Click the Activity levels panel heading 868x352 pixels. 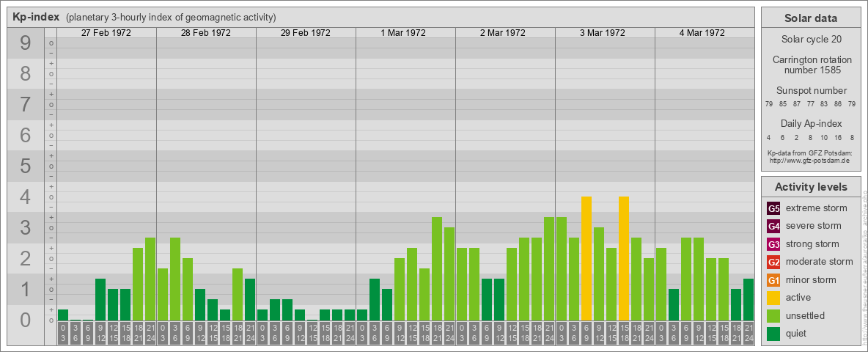point(811,187)
